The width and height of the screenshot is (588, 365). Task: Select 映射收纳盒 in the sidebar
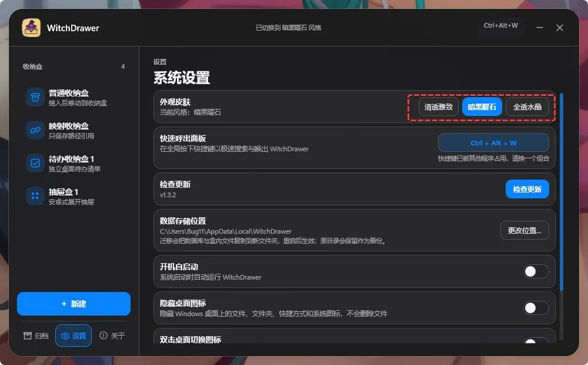(x=74, y=130)
